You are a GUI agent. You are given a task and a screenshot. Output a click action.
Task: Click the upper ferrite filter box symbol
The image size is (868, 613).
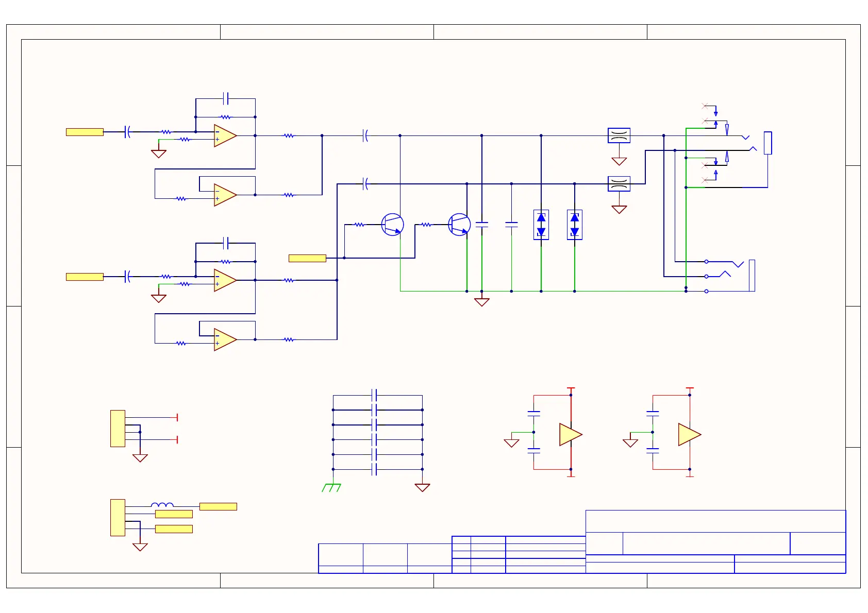click(x=619, y=135)
